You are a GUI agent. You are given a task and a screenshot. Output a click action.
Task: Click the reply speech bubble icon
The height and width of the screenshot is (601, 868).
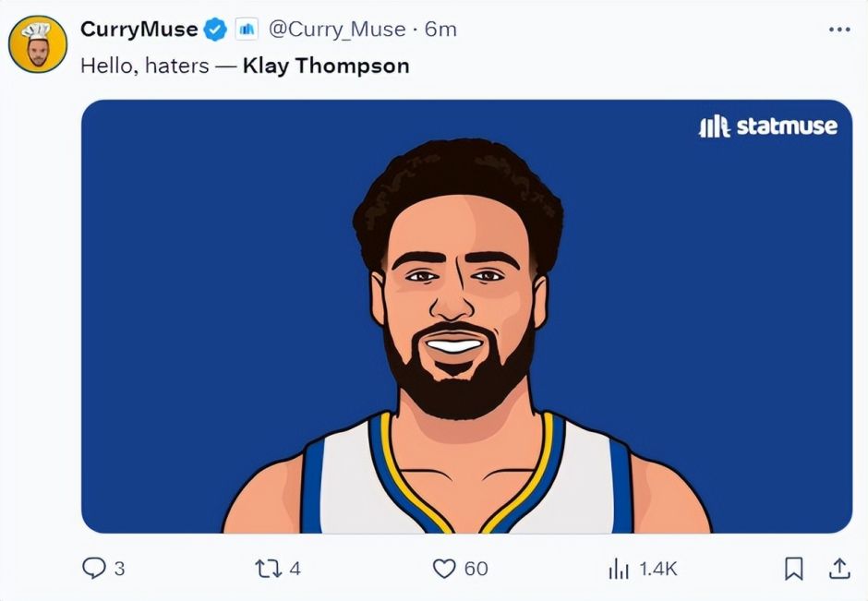(93, 569)
